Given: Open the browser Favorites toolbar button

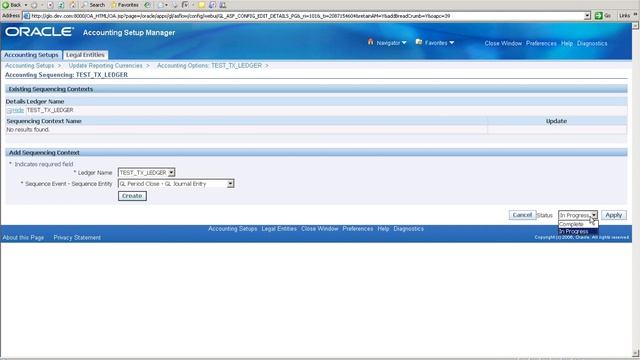Looking at the screenshot, I should tap(125, 5).
